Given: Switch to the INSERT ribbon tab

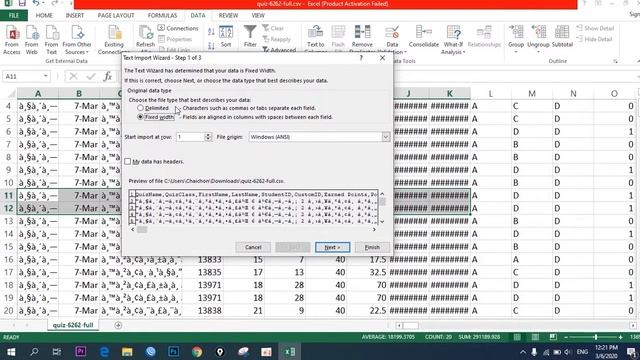Looking at the screenshot, I should coord(75,16).
